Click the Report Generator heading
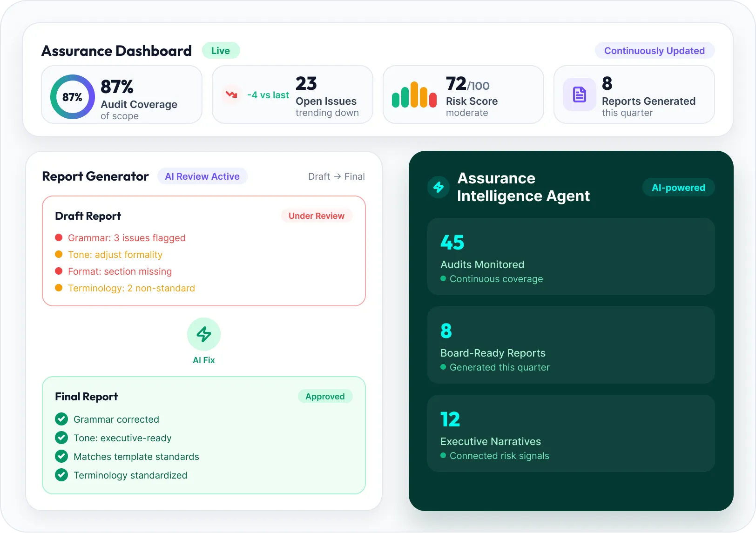The height and width of the screenshot is (533, 756). coord(95,176)
